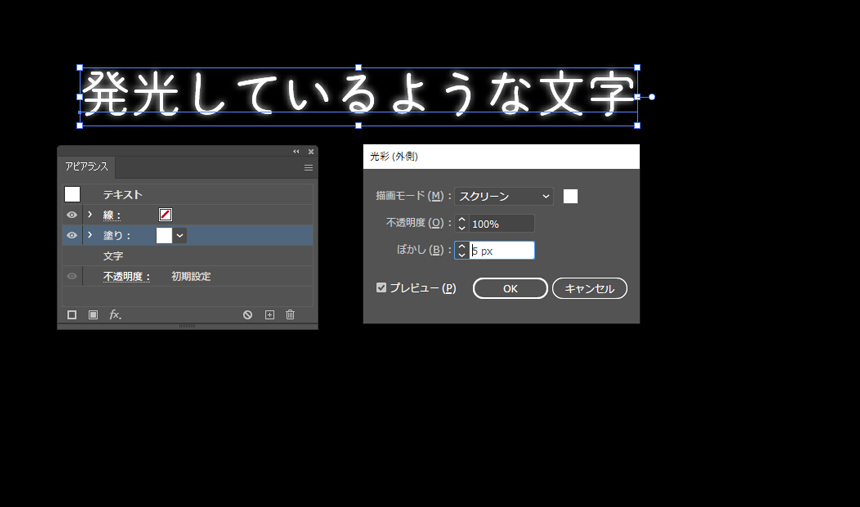Toggle visibility of the 塗り fill row
Viewport: 860px width, 507px height.
[72, 235]
